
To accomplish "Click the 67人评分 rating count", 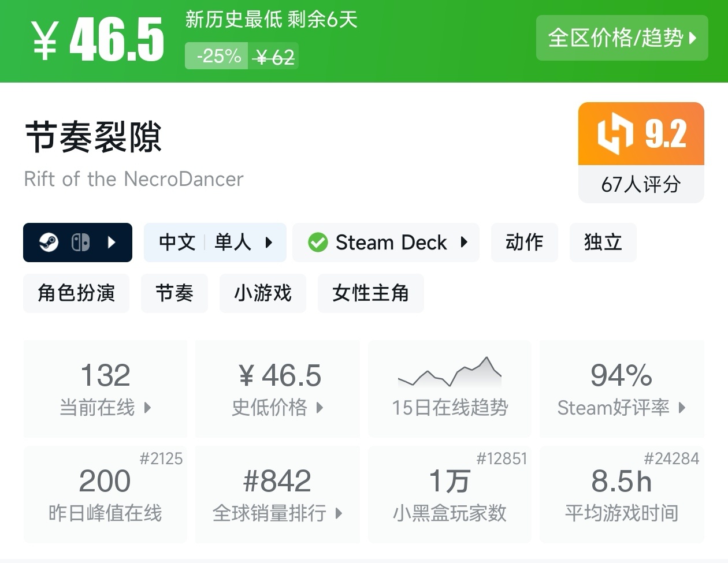I will click(641, 184).
